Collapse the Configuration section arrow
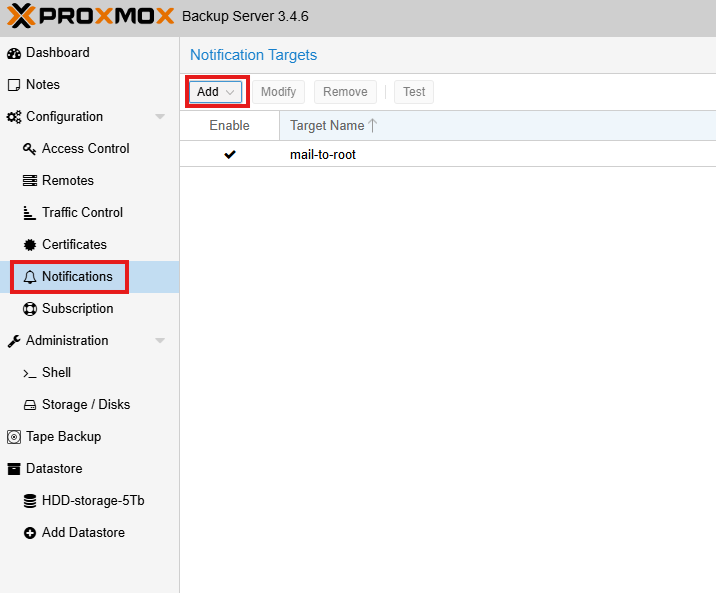Image resolution: width=716 pixels, height=593 pixels. [160, 117]
